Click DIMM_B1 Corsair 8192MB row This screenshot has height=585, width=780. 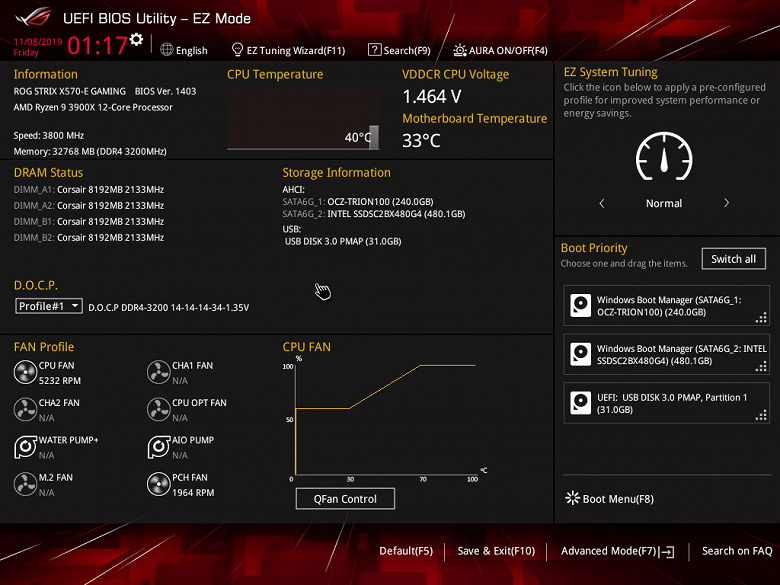89,221
